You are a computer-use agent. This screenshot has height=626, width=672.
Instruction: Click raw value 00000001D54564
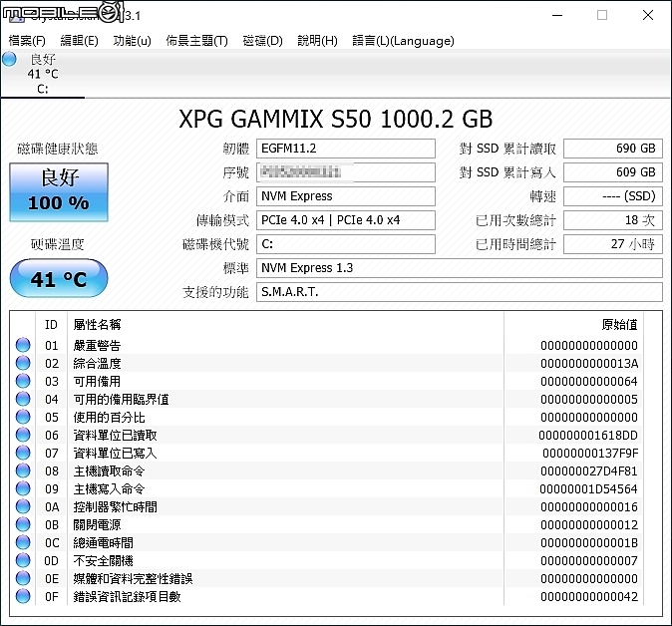pos(589,488)
